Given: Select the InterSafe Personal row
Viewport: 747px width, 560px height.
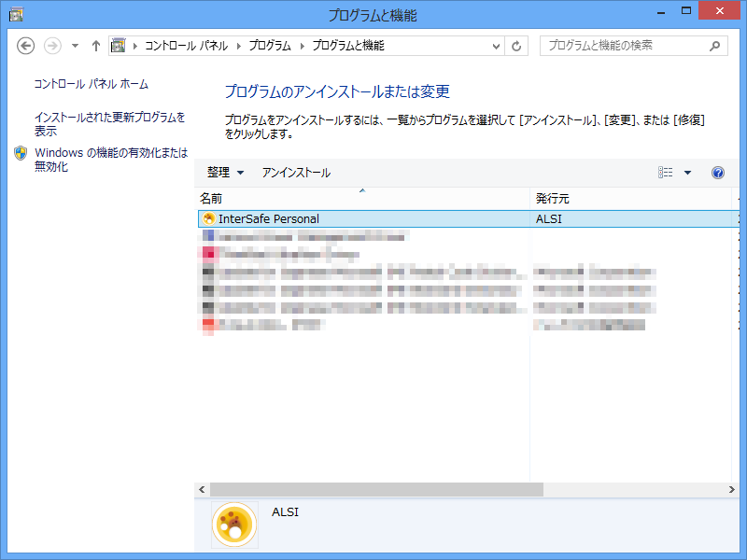Looking at the screenshot, I should (469, 218).
